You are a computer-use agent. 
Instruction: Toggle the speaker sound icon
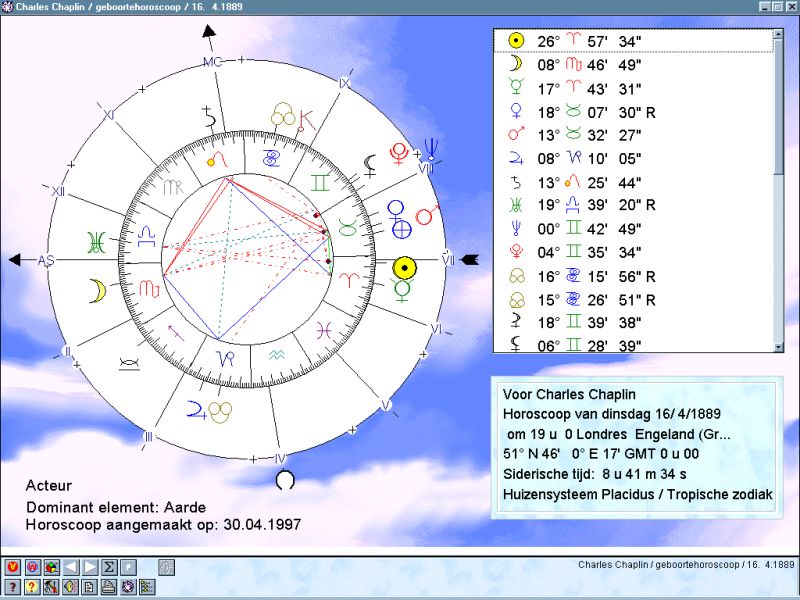click(71, 587)
